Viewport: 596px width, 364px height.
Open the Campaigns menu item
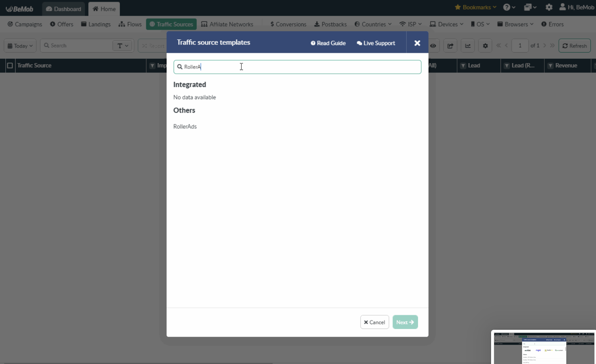(25, 24)
